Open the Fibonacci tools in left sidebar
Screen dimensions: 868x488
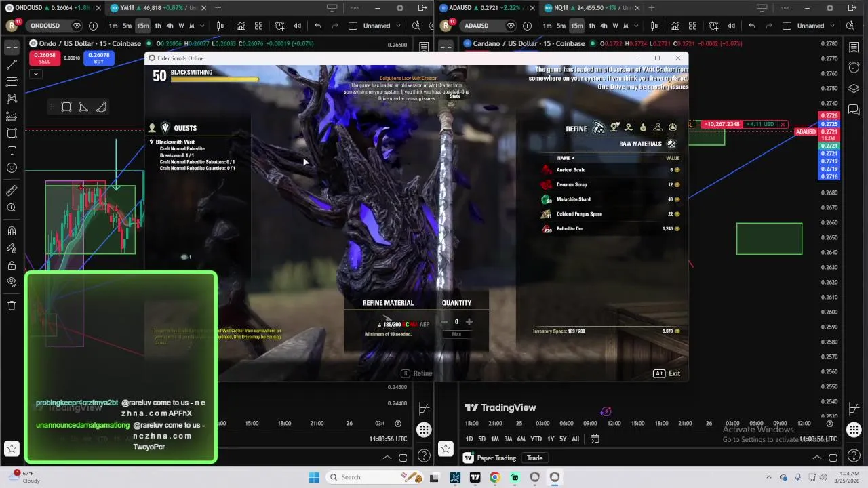pyautogui.click(x=12, y=82)
